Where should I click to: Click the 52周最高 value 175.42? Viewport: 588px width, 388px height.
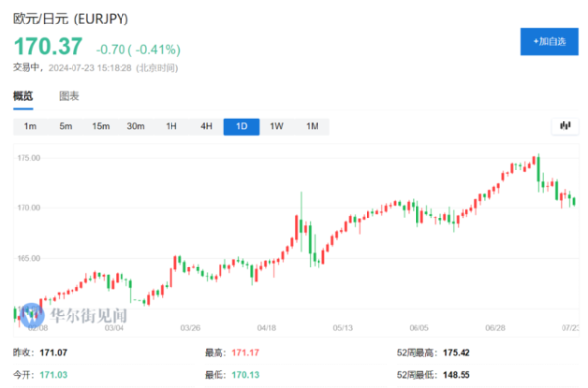457,353
